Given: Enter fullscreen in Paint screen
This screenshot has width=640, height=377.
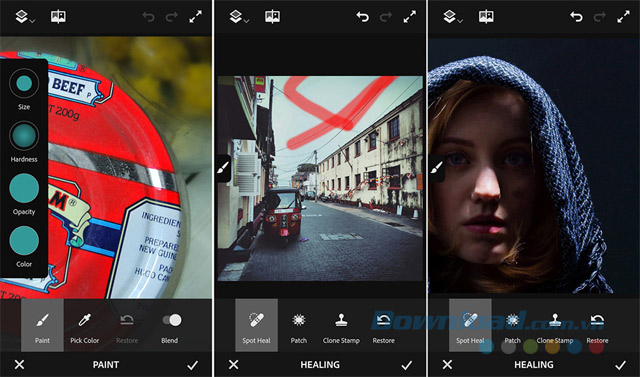Looking at the screenshot, I should (196, 17).
